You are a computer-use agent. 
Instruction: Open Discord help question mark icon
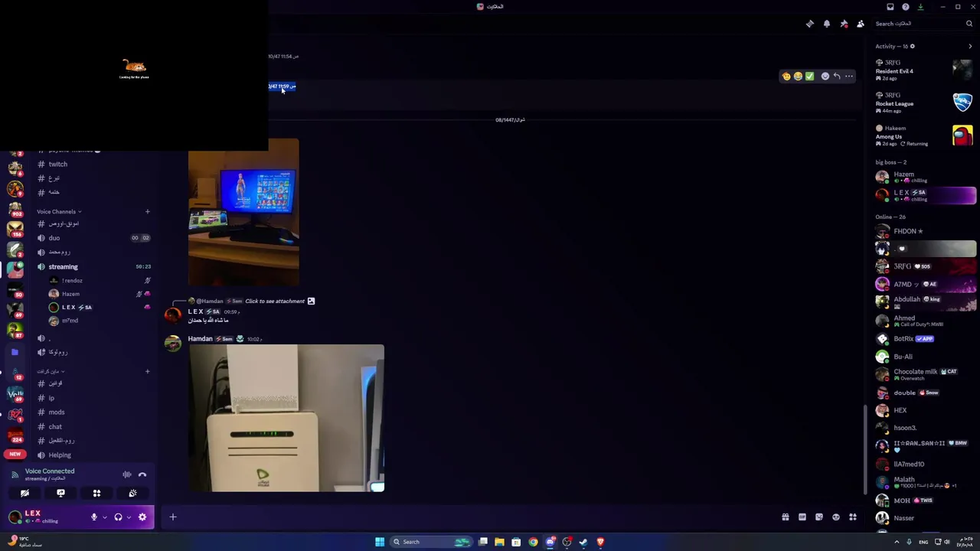click(906, 7)
